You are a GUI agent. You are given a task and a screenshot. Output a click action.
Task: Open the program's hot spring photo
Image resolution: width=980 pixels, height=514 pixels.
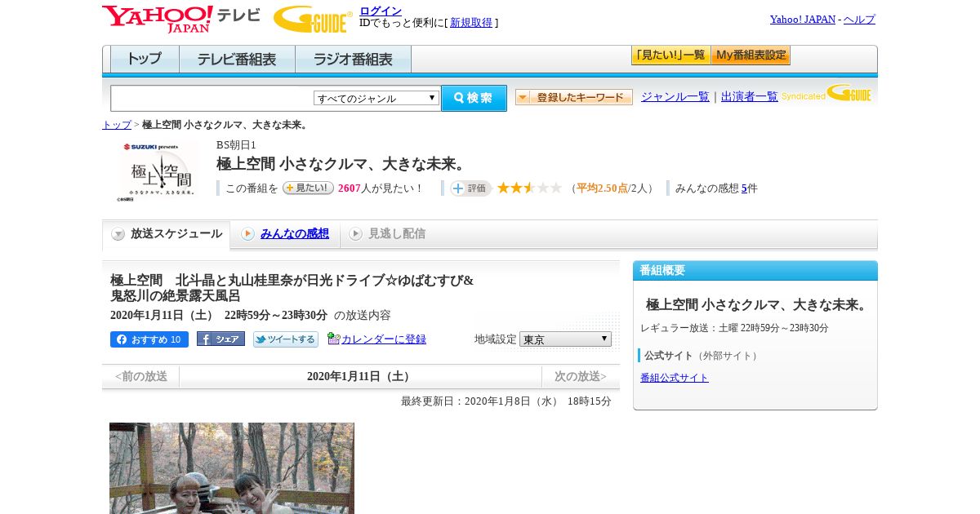[232, 468]
